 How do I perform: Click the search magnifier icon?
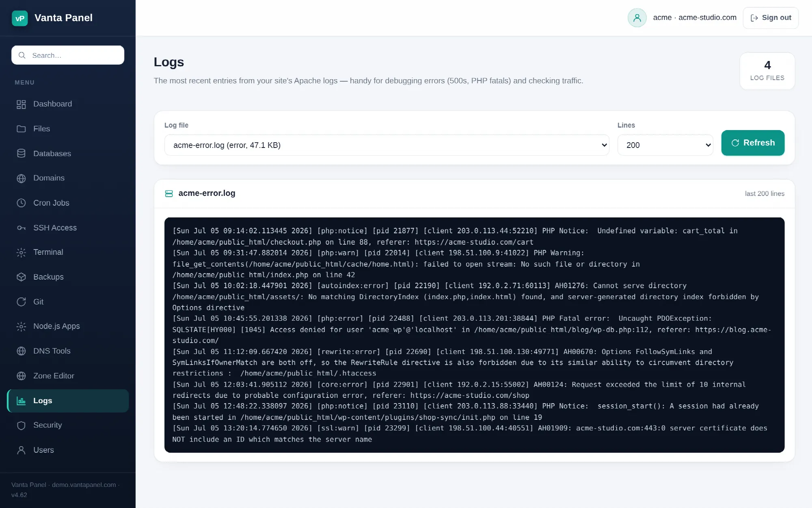(22, 55)
